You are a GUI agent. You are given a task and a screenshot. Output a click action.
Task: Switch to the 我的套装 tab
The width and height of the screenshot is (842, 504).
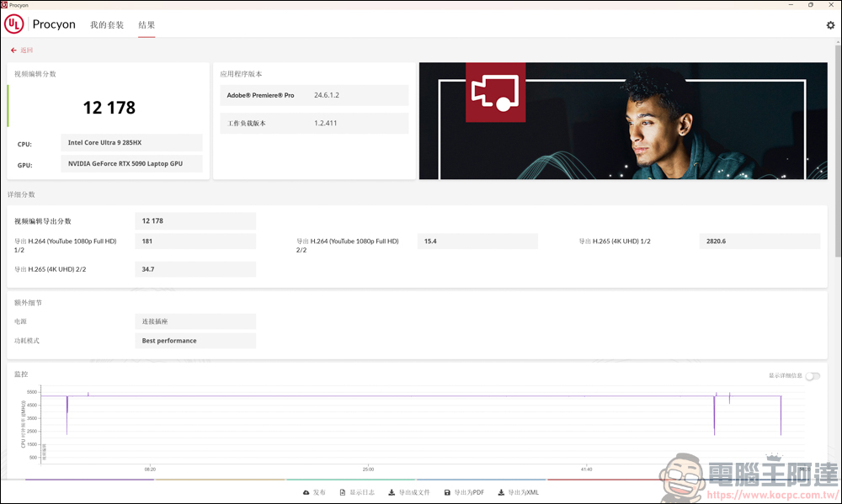tap(107, 24)
